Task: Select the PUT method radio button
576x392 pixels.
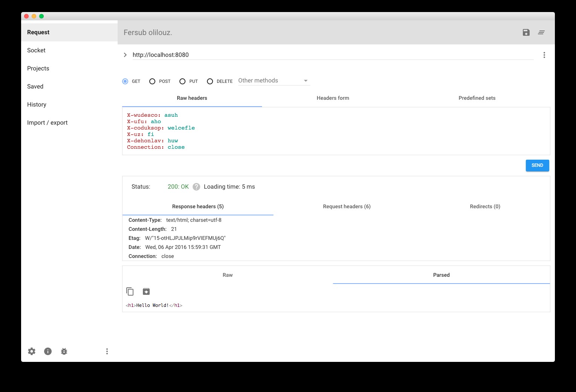Action: 182,81
